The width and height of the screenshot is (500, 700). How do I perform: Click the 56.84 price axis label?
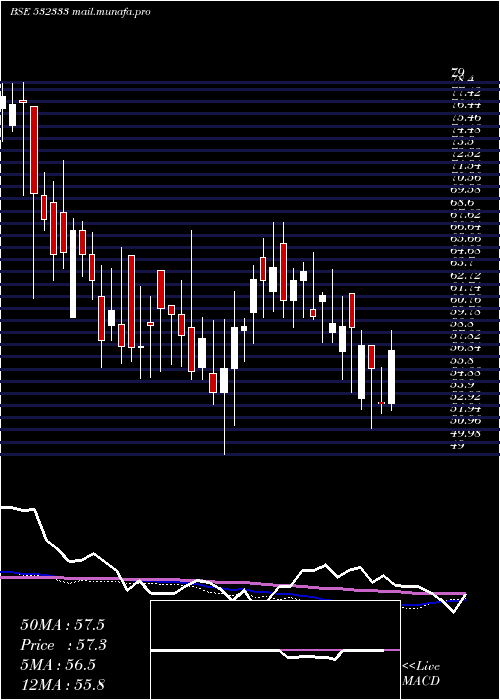click(466, 348)
